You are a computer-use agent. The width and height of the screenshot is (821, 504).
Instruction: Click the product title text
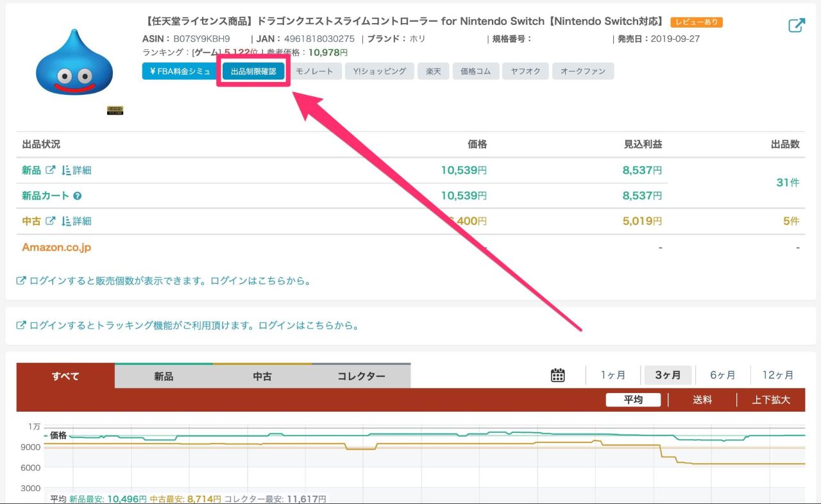403,22
